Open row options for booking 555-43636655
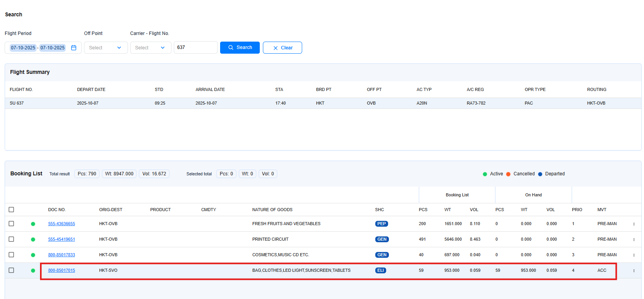The width and height of the screenshot is (644, 299). [x=633, y=224]
